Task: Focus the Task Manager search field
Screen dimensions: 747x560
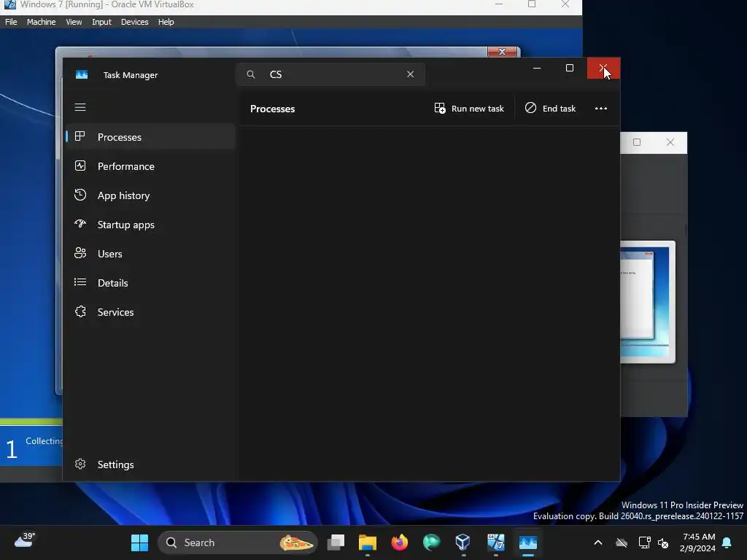Action: coord(330,74)
